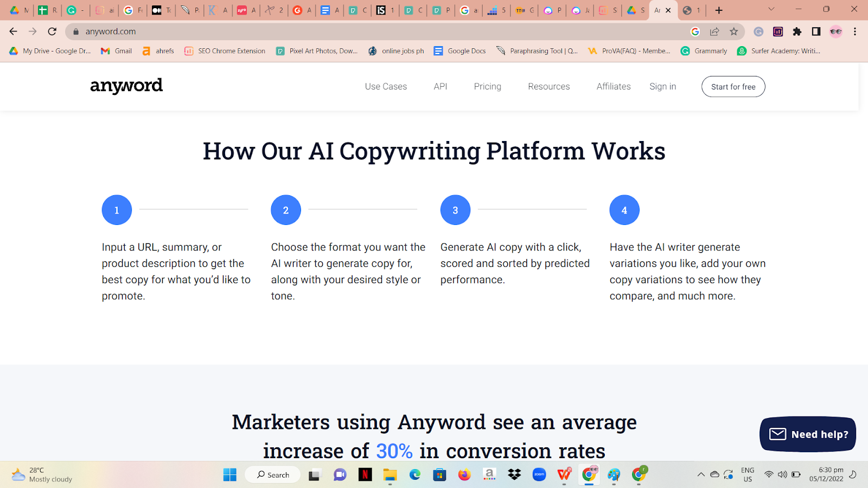Open the Chrome three-dot menu
The height and width of the screenshot is (488, 868).
pos(855,31)
